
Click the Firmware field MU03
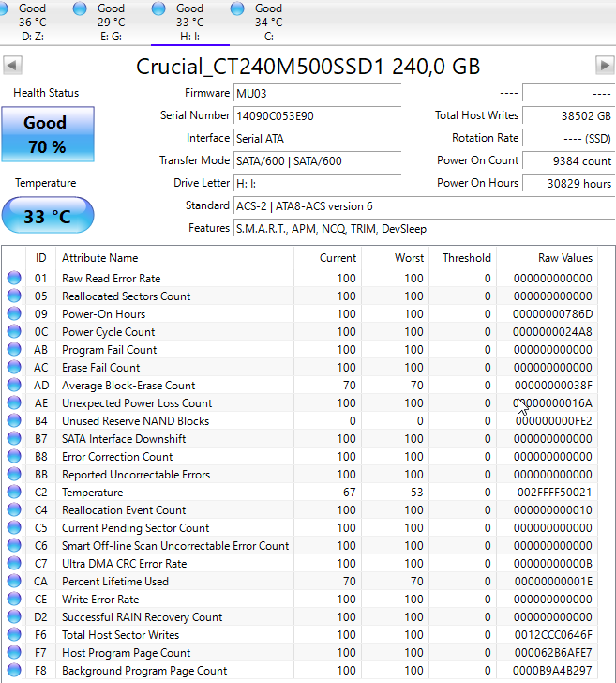point(317,93)
